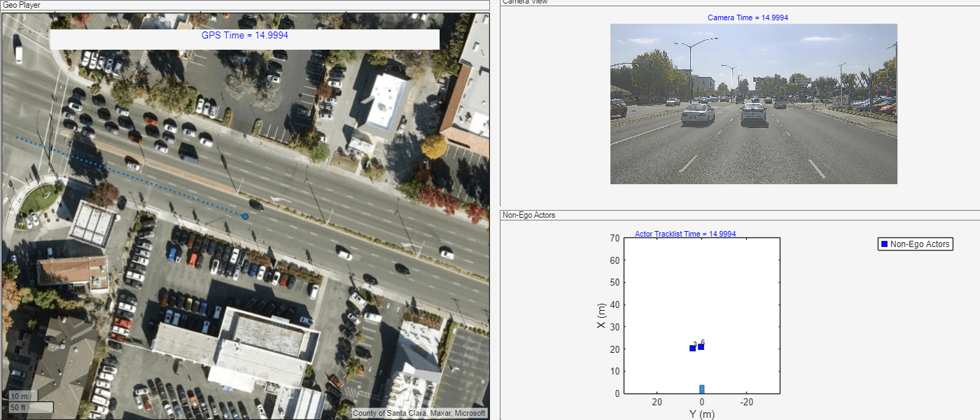
Task: Select the Geo Player panel title
Action: coord(22,5)
